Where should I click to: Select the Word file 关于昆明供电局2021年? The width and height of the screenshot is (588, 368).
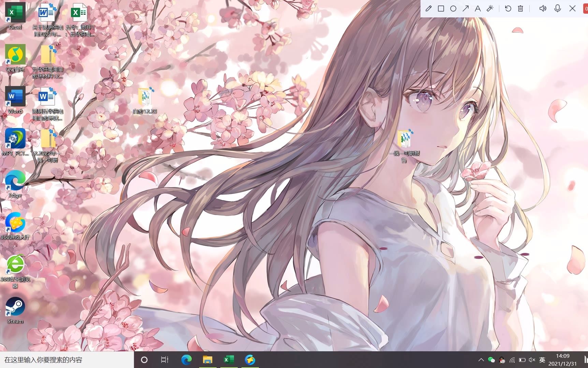(47, 20)
